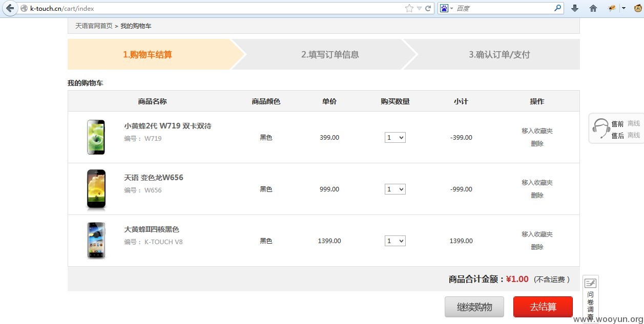The width and height of the screenshot is (644, 324).
Task: Click unit price 399.00
Action: point(329,137)
